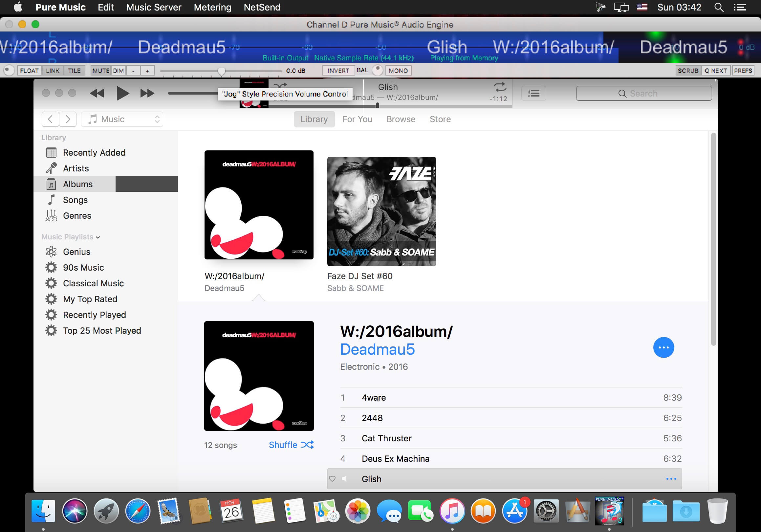Toggle MUTE in Pure Music
The height and width of the screenshot is (532, 761).
(101, 71)
